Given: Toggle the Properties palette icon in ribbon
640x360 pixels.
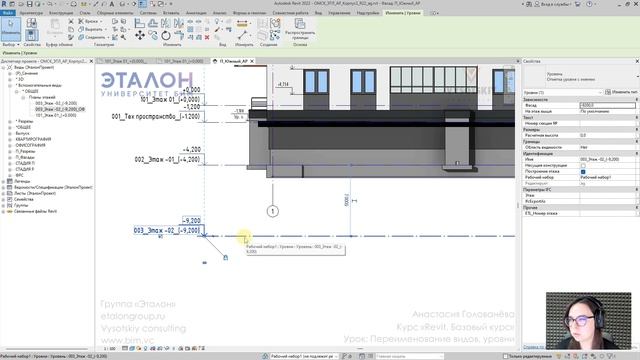Looking at the screenshot, I should 31,35.
